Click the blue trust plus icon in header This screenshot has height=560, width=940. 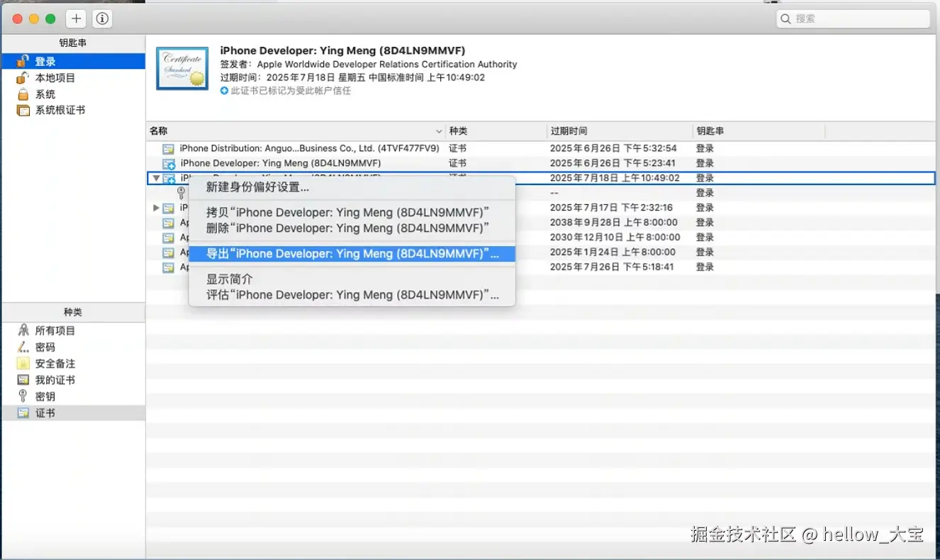click(x=224, y=91)
